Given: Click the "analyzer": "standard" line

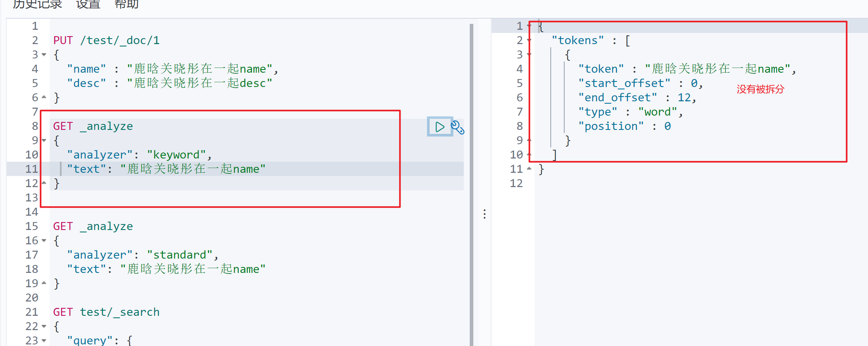Looking at the screenshot, I should (143, 255).
